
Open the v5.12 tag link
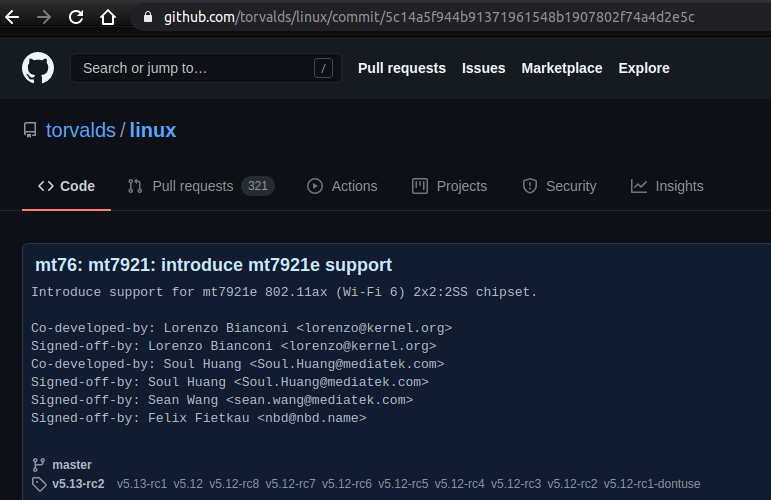click(x=188, y=484)
